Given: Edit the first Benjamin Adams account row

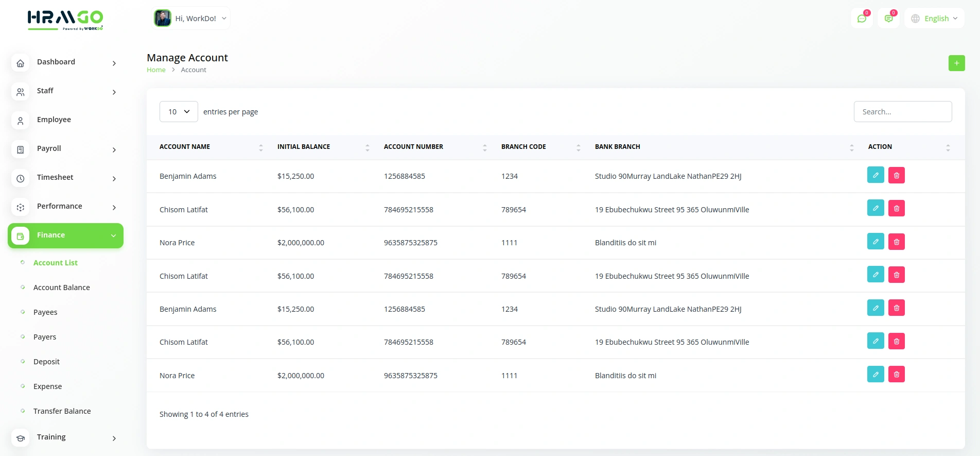Looking at the screenshot, I should pyautogui.click(x=875, y=175).
